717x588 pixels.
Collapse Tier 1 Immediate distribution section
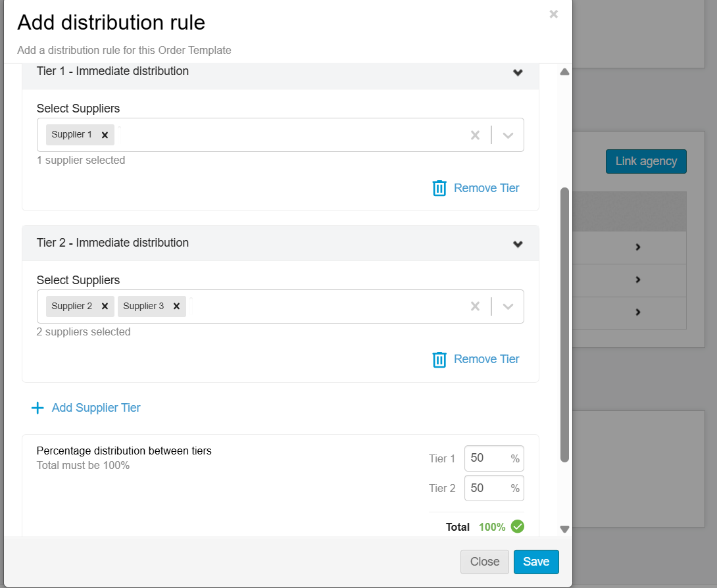pos(518,72)
